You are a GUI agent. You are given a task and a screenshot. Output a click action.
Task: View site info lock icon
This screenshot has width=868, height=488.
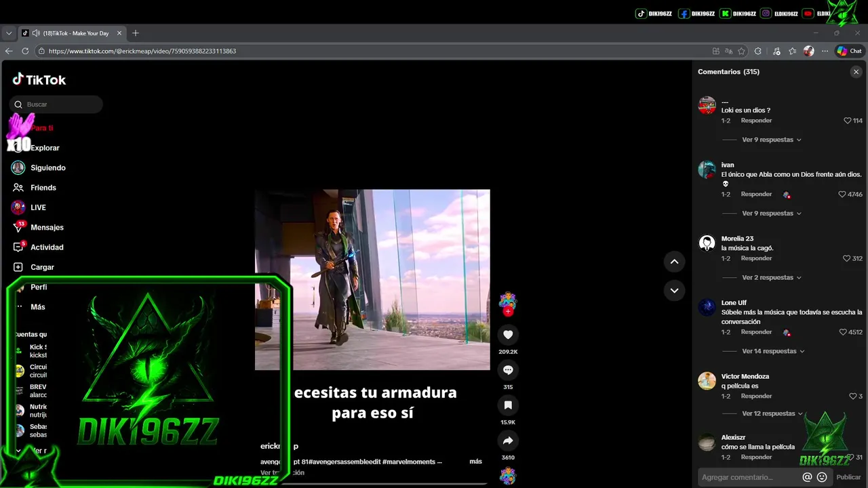tap(41, 51)
